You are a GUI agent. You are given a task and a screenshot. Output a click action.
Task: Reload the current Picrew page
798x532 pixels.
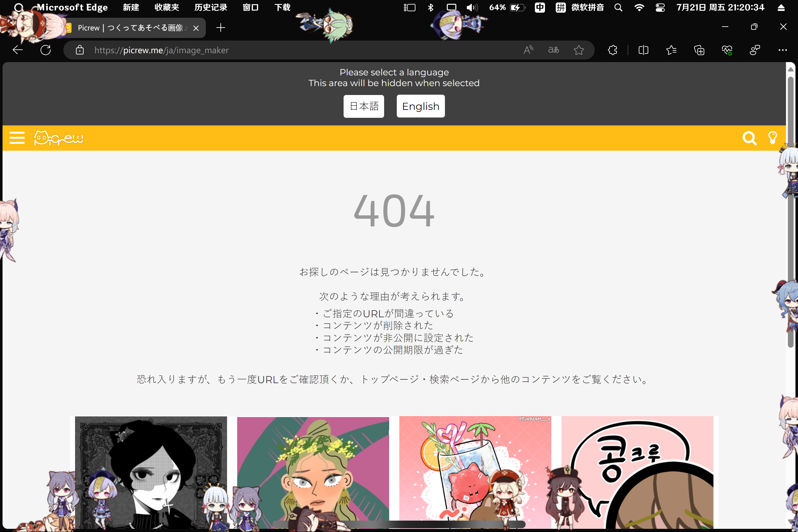pos(46,50)
